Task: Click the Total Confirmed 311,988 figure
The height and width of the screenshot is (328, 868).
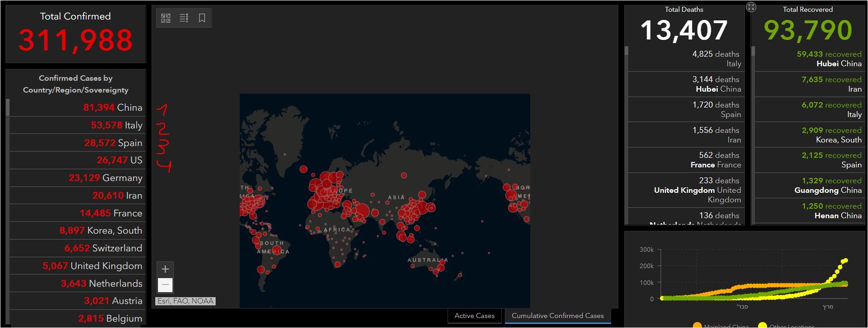Action: [75, 40]
